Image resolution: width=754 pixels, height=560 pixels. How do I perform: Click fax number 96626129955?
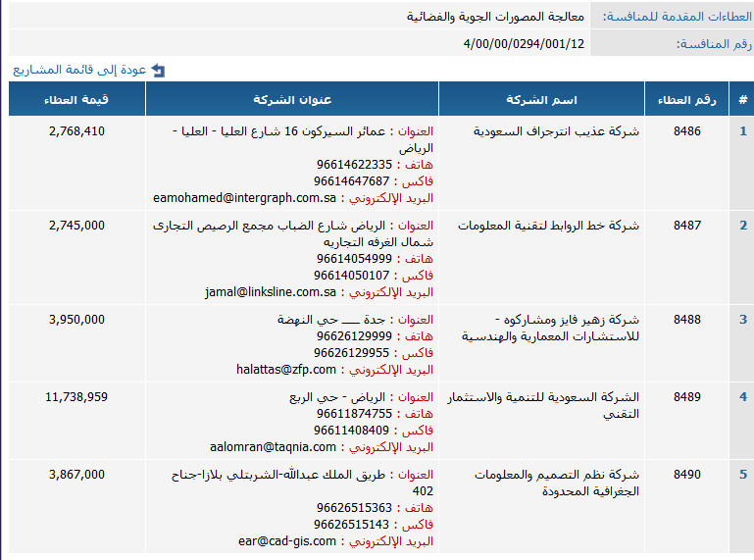click(352, 353)
